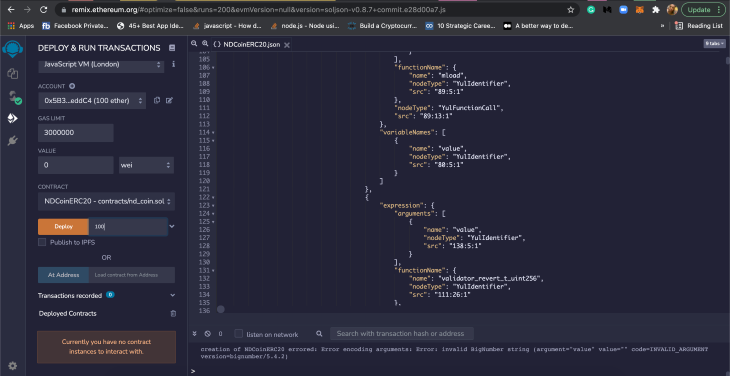Focus the Value amount input field
The image size is (730, 376).
coord(76,165)
